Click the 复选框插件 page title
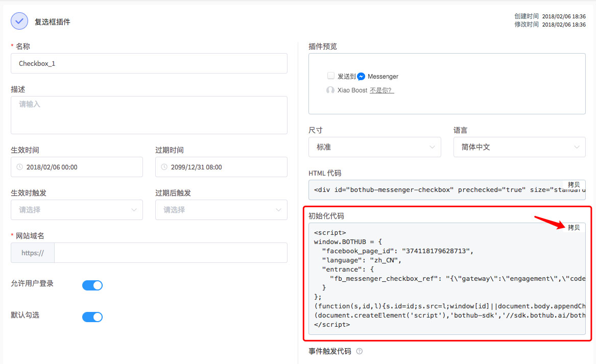The height and width of the screenshot is (364, 596). pos(53,22)
